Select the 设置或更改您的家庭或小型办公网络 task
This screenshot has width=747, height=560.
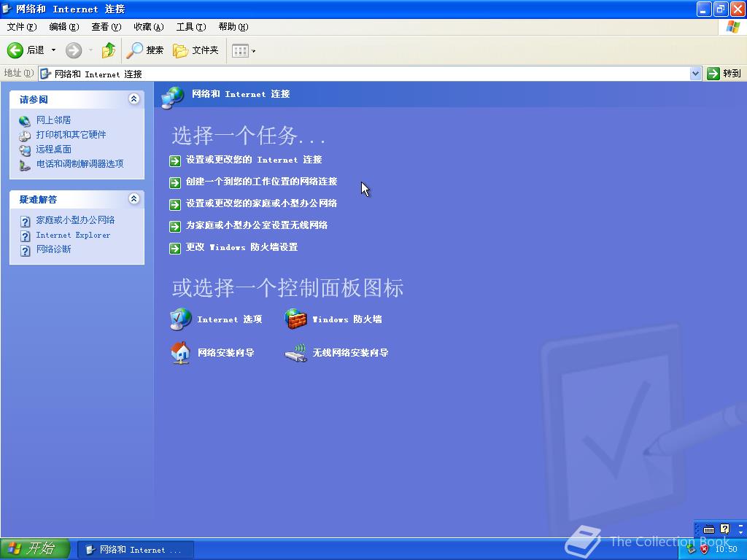(x=262, y=203)
